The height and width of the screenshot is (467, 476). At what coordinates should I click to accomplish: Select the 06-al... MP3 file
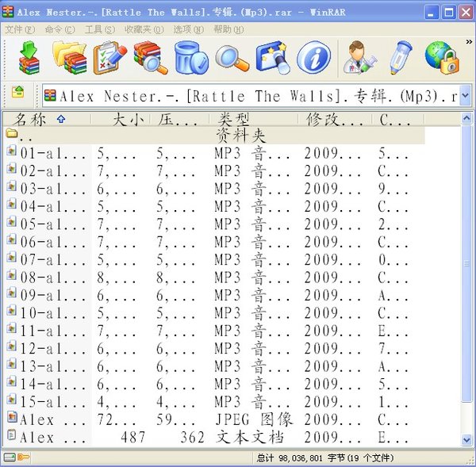click(x=214, y=242)
